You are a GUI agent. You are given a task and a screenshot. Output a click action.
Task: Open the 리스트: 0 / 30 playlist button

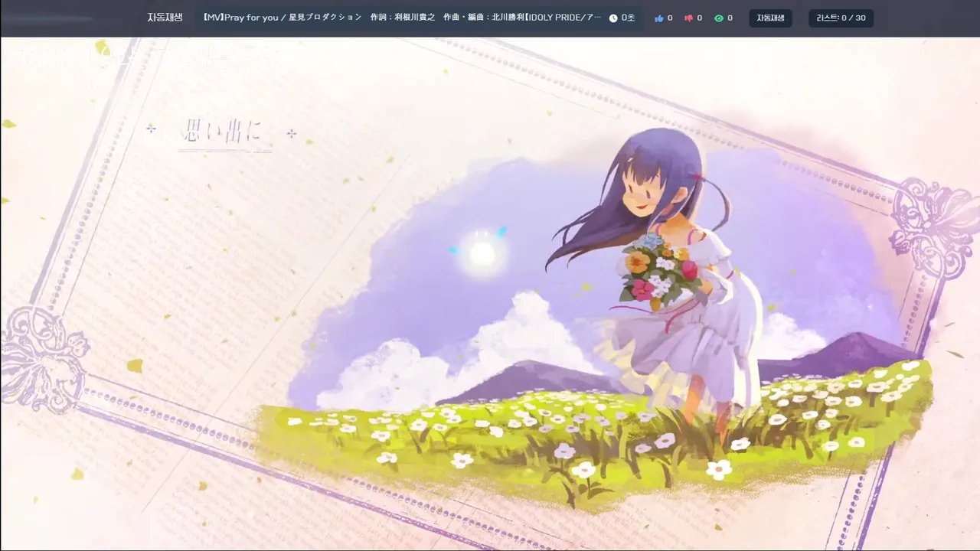point(841,18)
